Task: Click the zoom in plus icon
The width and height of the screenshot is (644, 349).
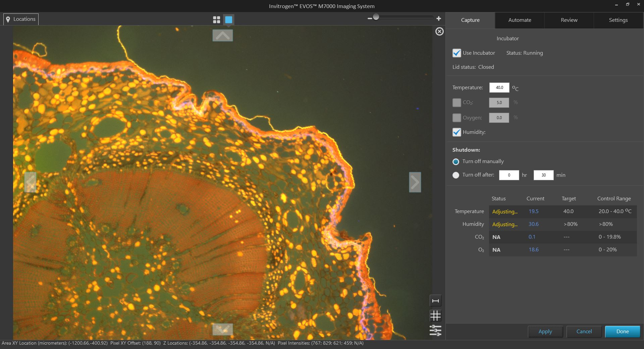Action: pyautogui.click(x=438, y=18)
